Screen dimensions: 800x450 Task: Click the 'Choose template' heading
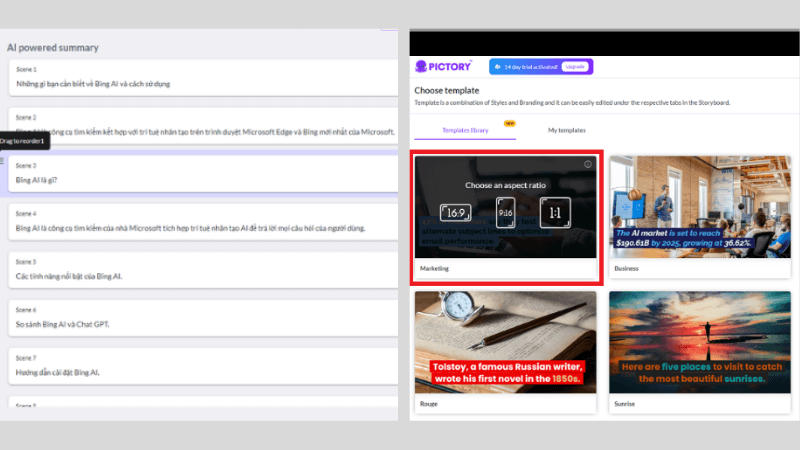(x=446, y=90)
